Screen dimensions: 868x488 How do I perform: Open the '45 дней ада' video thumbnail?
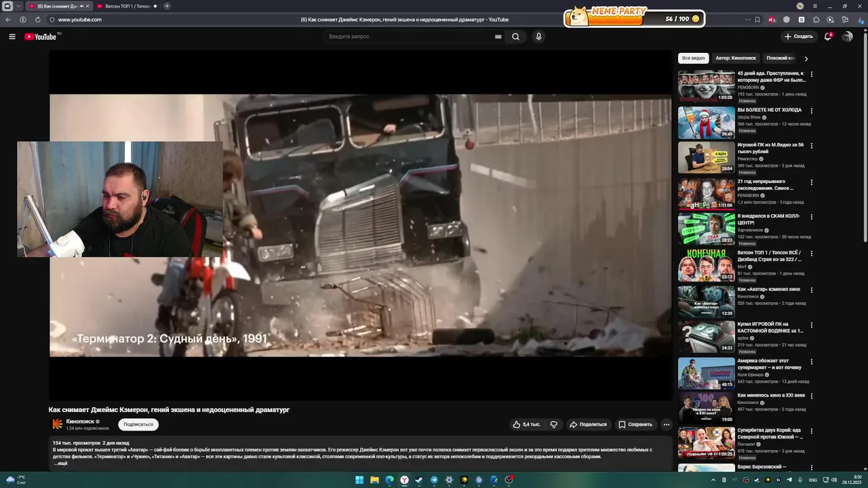707,86
